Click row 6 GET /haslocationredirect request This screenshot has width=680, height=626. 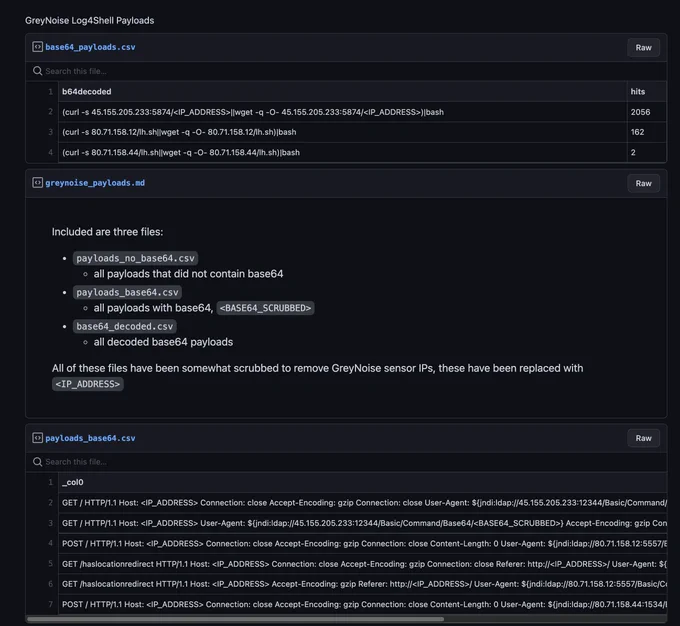(x=363, y=583)
